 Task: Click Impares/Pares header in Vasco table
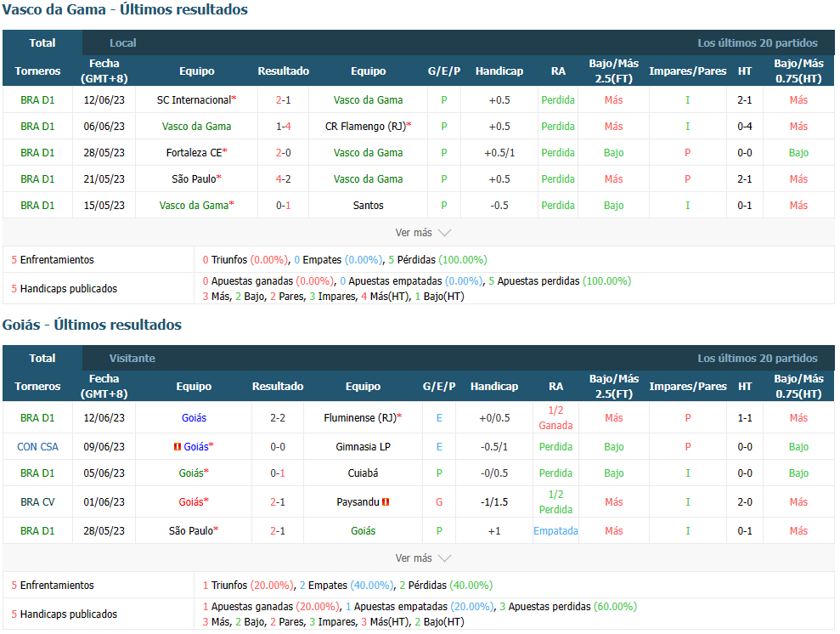point(687,71)
